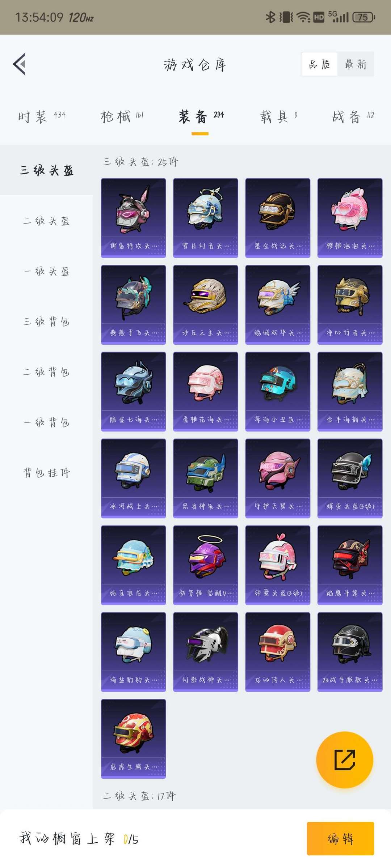
Task: Go back using the top-left arrow
Action: (20, 64)
